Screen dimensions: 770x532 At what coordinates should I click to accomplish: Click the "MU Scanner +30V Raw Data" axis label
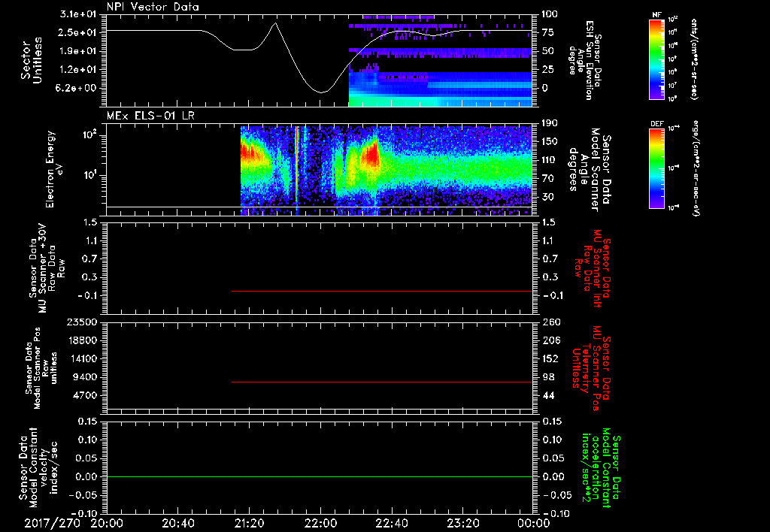[x=47, y=268]
